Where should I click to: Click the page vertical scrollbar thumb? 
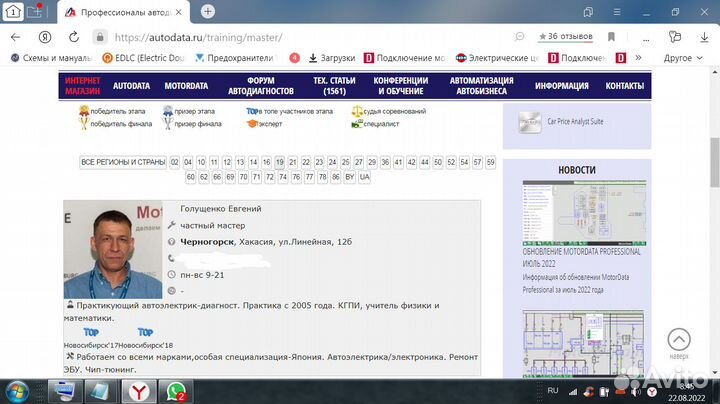[715, 162]
